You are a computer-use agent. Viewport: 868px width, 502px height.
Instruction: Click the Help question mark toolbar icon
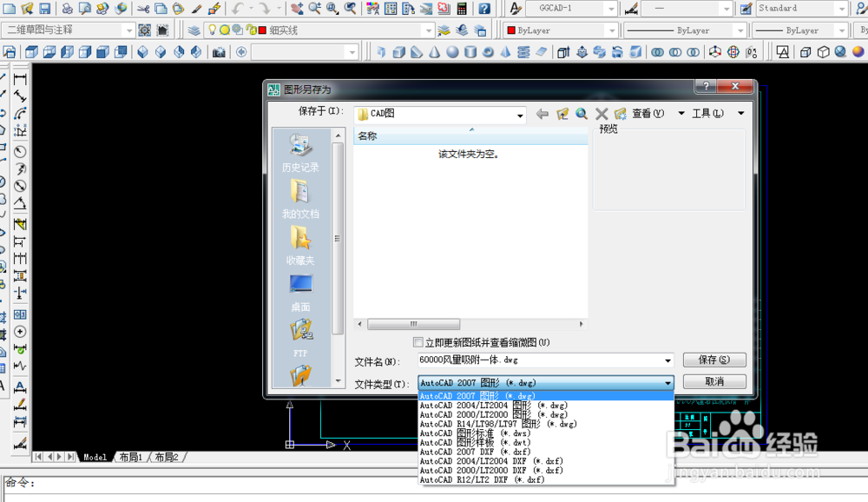pos(484,9)
